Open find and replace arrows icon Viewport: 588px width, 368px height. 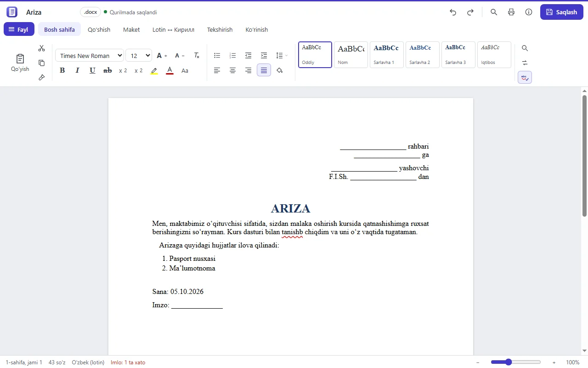525,63
